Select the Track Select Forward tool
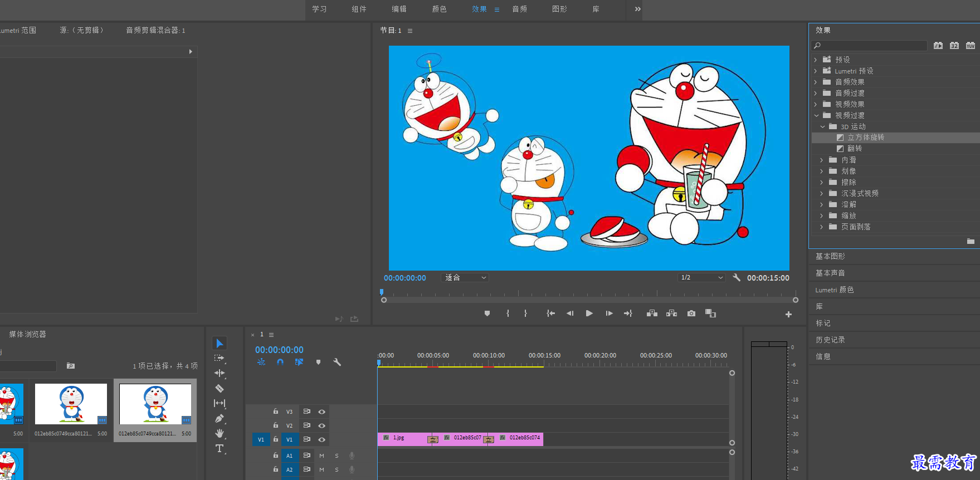The height and width of the screenshot is (480, 980). [x=220, y=358]
